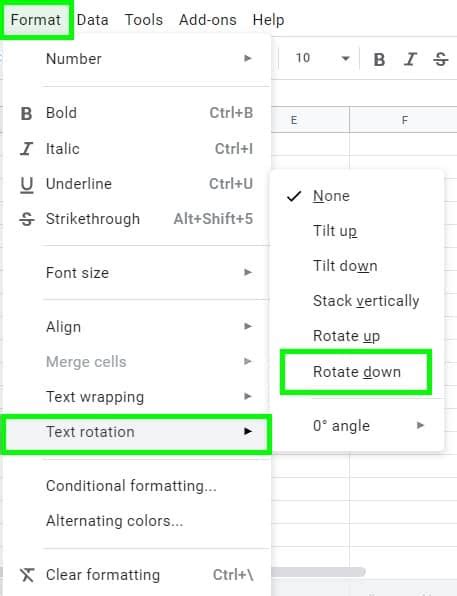Choose Strikethrough from the Format menu
This screenshot has height=596, width=457.
coord(137,219)
